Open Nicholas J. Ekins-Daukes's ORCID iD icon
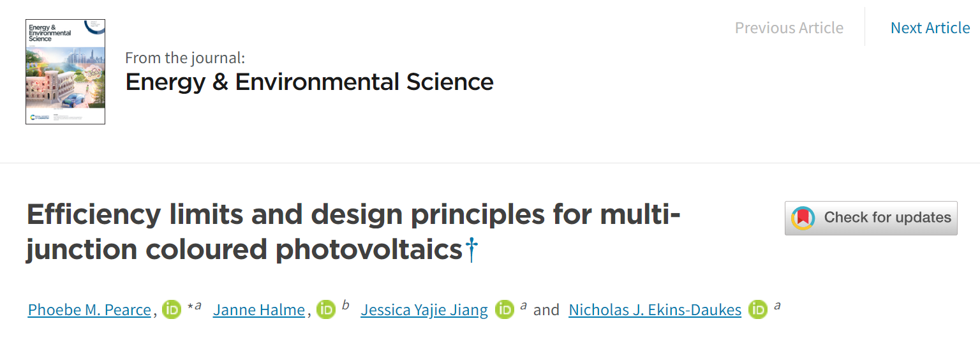 click(758, 309)
